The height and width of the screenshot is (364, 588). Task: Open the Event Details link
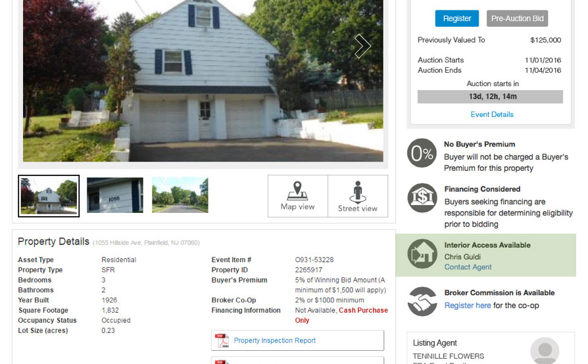[492, 114]
